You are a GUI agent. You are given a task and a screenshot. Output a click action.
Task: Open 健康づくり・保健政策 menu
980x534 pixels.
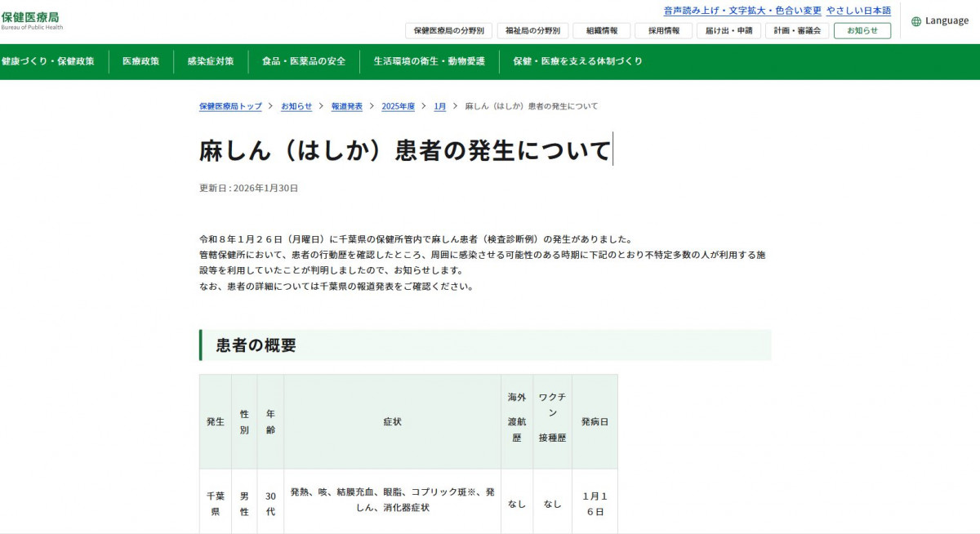click(x=47, y=61)
